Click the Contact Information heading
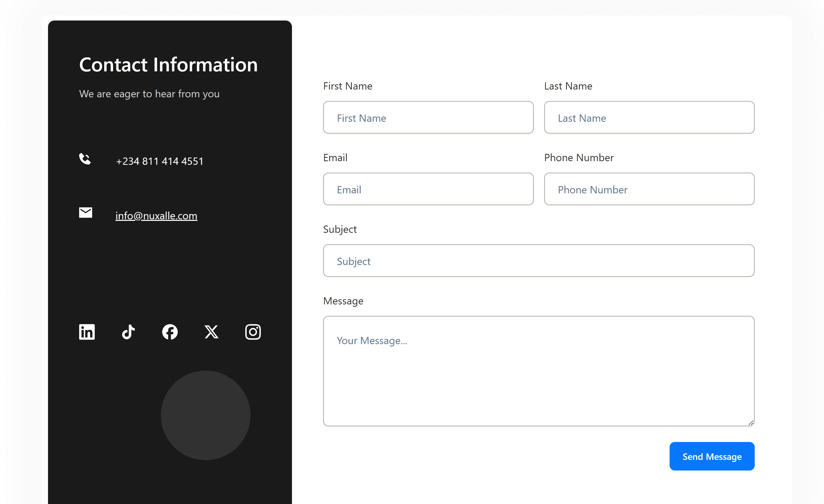This screenshot has height=504, width=824. click(168, 65)
